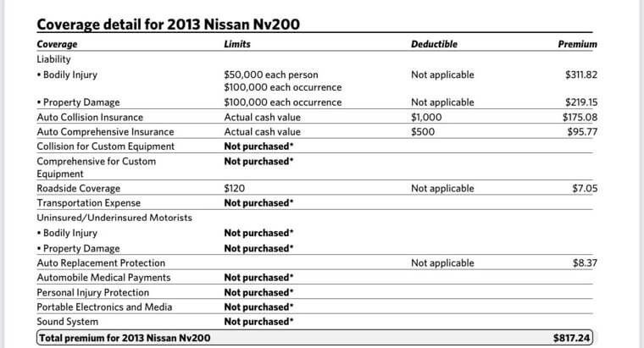The width and height of the screenshot is (644, 348).
Task: Select the Bodily Injury premium $311.82
Action: (580, 75)
